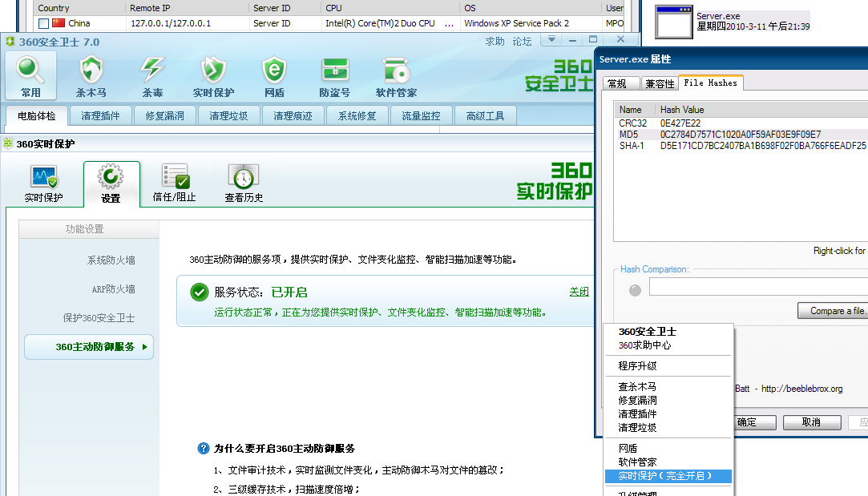Image resolution: width=868 pixels, height=496 pixels.
Task: Click the Hash Comparison input field
Action: point(758,287)
